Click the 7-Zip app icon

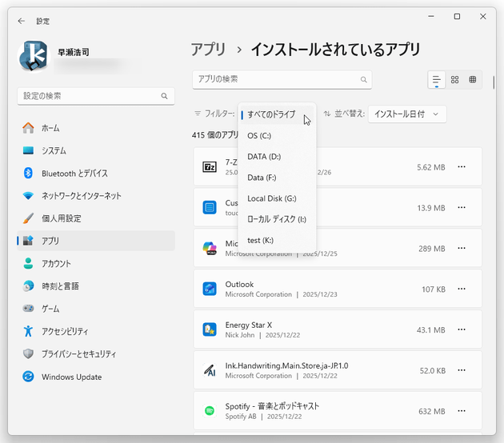tap(210, 167)
